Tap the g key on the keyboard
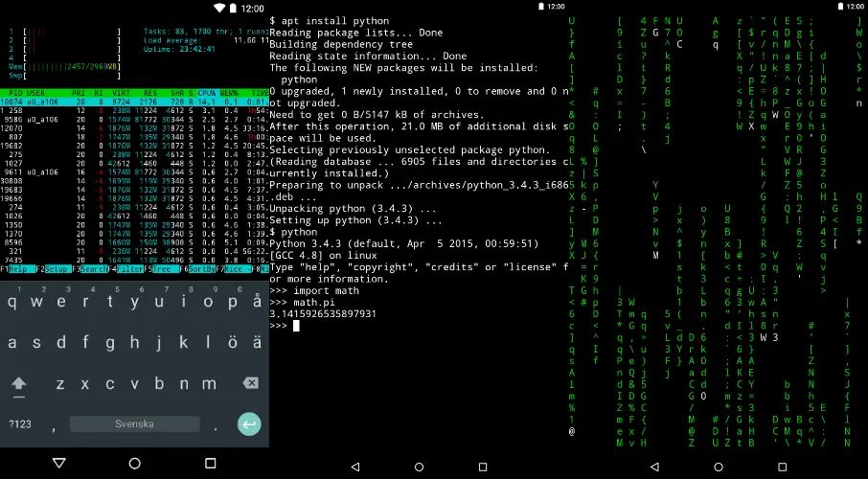 click(x=110, y=342)
